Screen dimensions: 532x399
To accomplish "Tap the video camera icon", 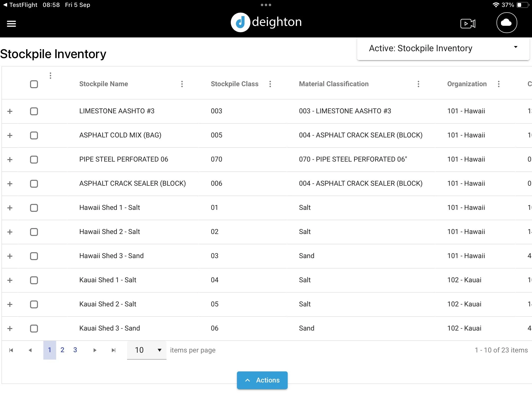I will point(468,24).
